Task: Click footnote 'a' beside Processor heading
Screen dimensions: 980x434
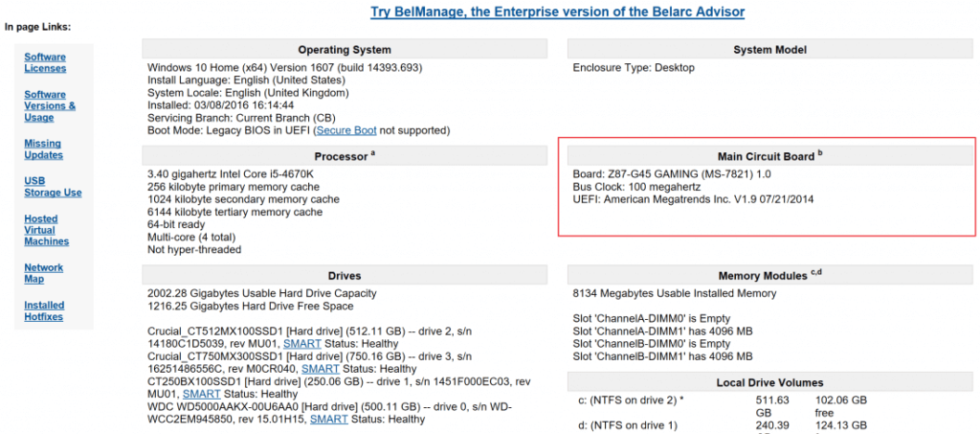Action: coord(372,152)
